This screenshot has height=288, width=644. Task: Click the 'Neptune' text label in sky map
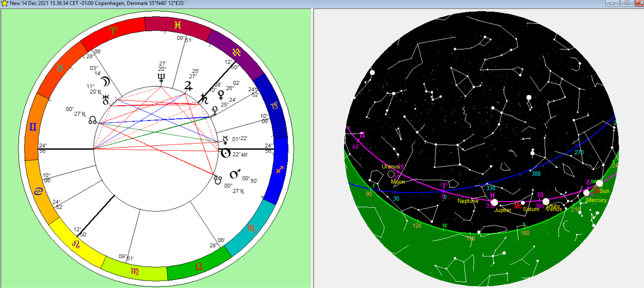pos(468,201)
